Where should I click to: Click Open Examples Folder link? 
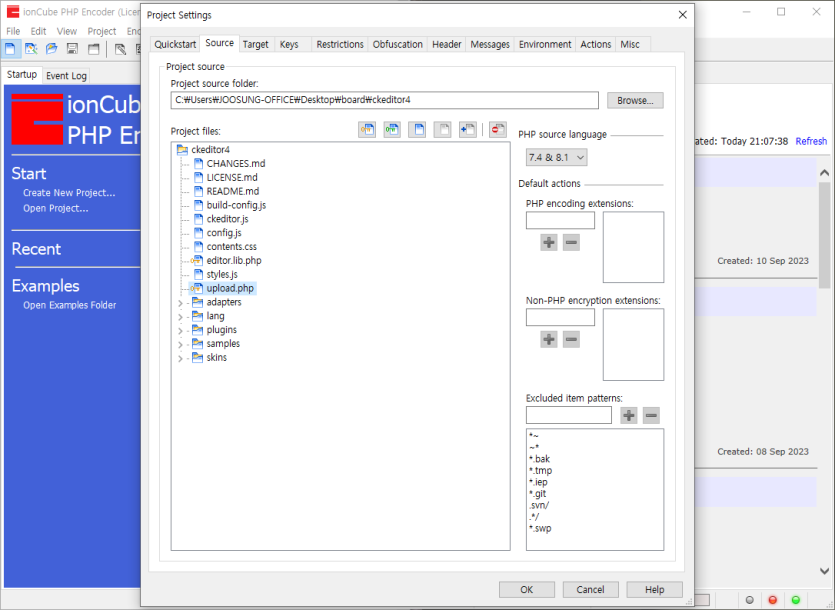coord(69,305)
